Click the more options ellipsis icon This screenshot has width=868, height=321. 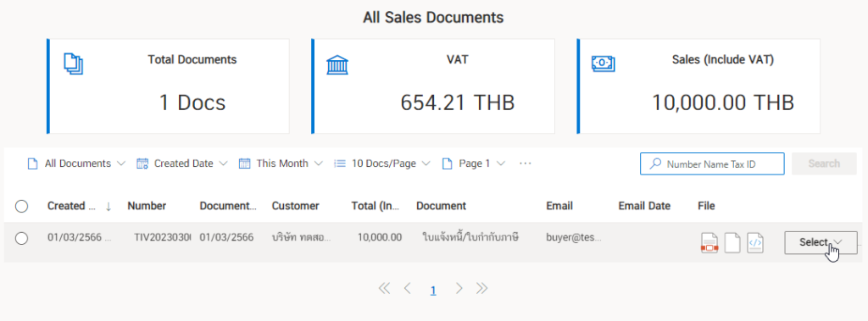click(526, 163)
